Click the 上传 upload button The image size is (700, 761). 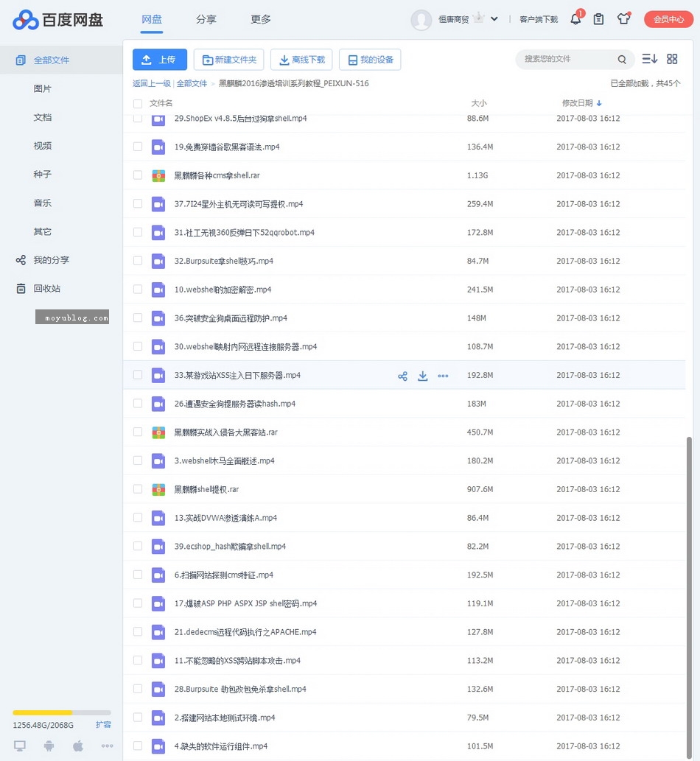point(160,60)
